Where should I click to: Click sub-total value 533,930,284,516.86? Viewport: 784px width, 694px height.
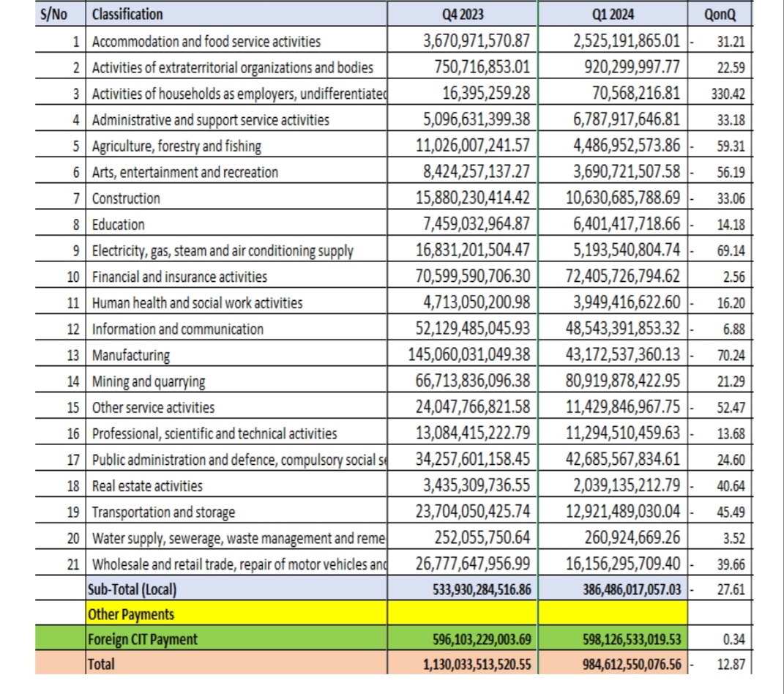(x=482, y=589)
